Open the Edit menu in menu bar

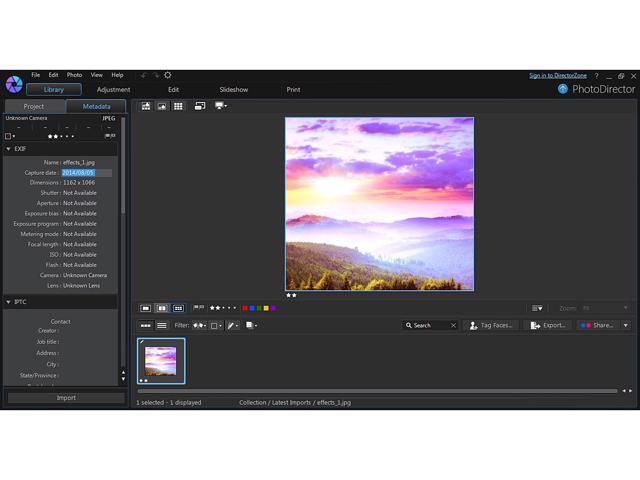[53, 75]
